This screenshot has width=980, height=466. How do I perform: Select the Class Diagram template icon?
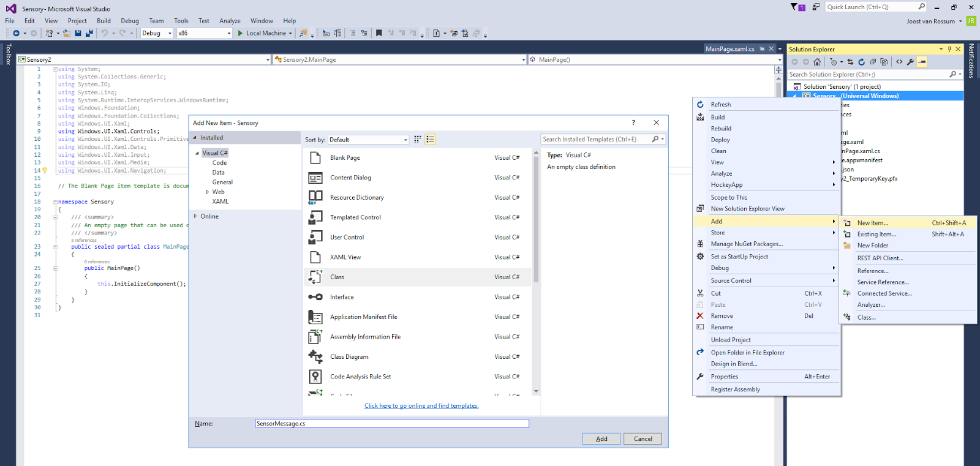(x=315, y=356)
